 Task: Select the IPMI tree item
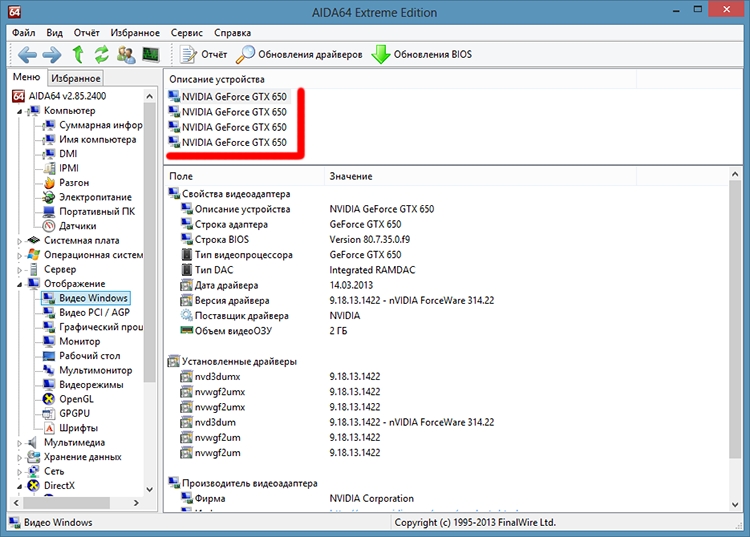click(x=61, y=168)
